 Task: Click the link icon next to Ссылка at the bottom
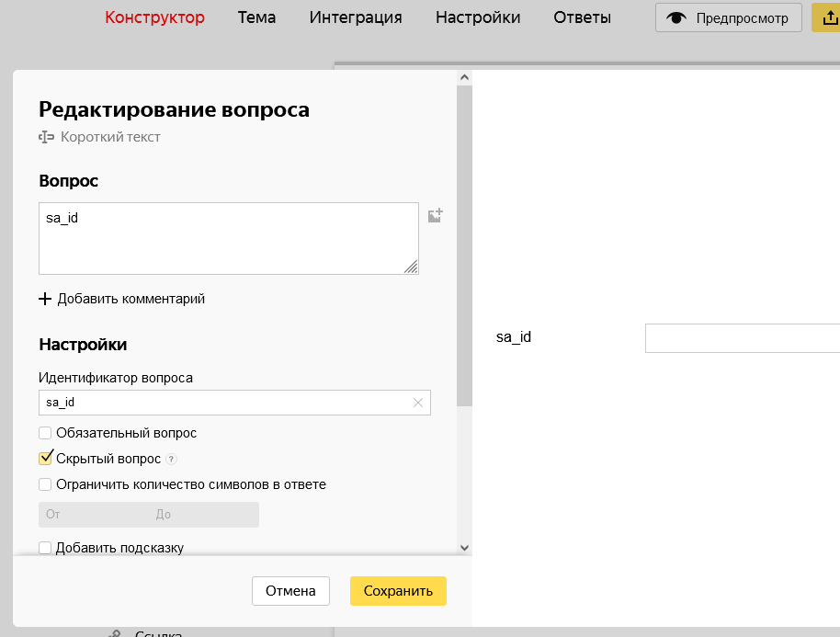115,632
